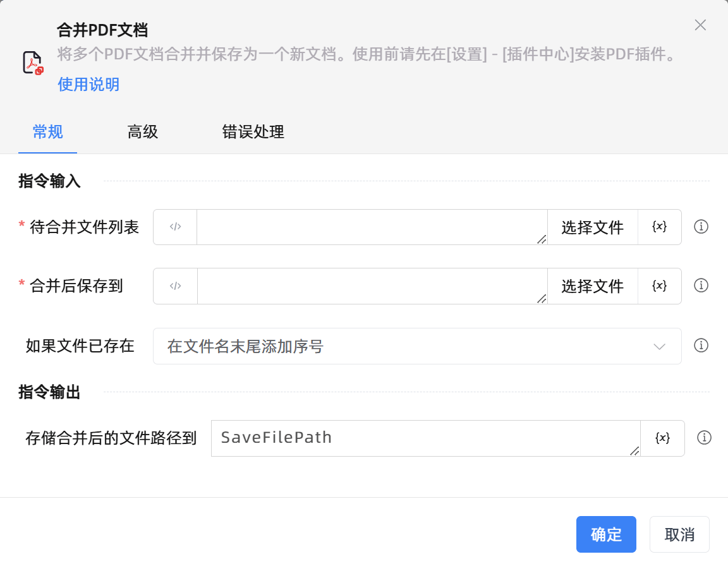The height and width of the screenshot is (571, 728).
Task: Confirm with the 确定 button
Action: point(606,534)
